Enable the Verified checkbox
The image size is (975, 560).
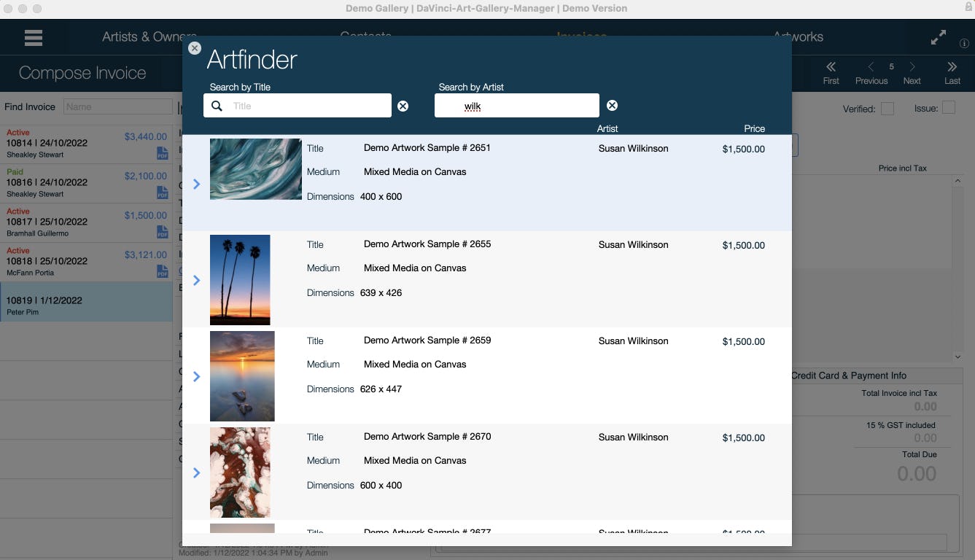tap(887, 107)
